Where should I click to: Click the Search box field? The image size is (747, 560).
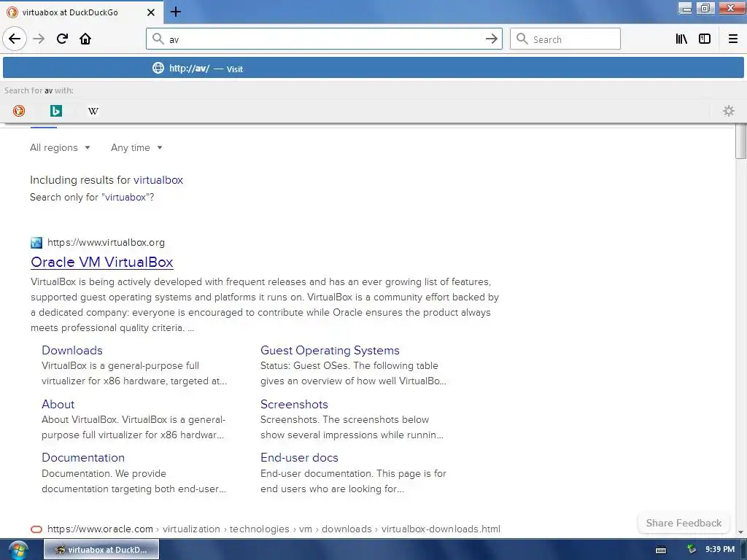565,39
